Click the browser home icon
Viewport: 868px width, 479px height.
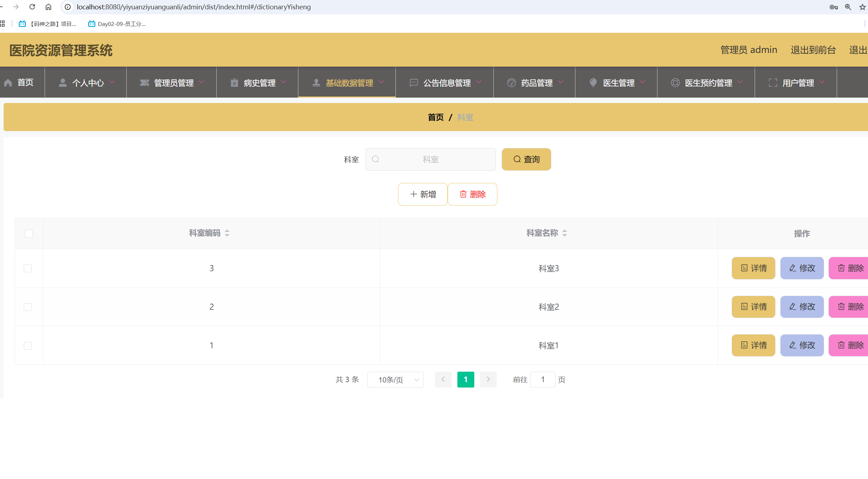pyautogui.click(x=48, y=7)
